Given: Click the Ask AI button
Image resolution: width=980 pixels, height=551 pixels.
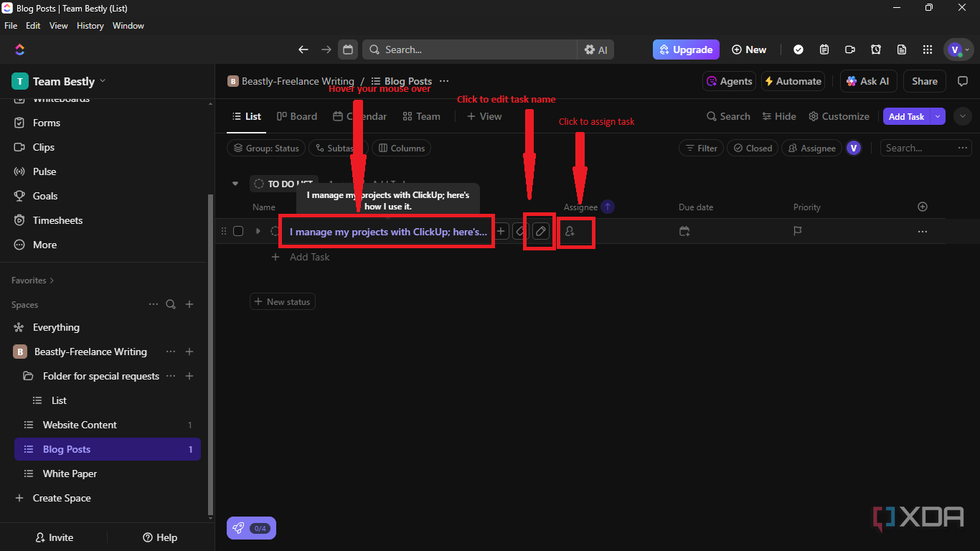Looking at the screenshot, I should (x=868, y=81).
